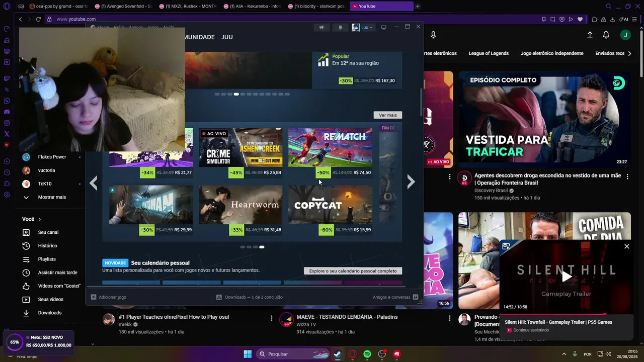Open Histórico in YouTube sidebar
Viewport: 644px width, 362px height.
[47, 246]
